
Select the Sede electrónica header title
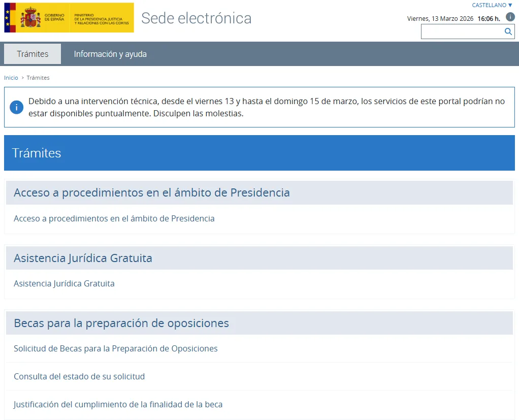(x=196, y=18)
